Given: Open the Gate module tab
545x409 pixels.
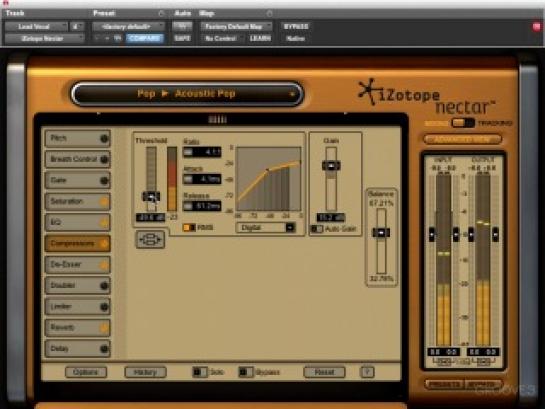Looking at the screenshot, I should (x=78, y=180).
